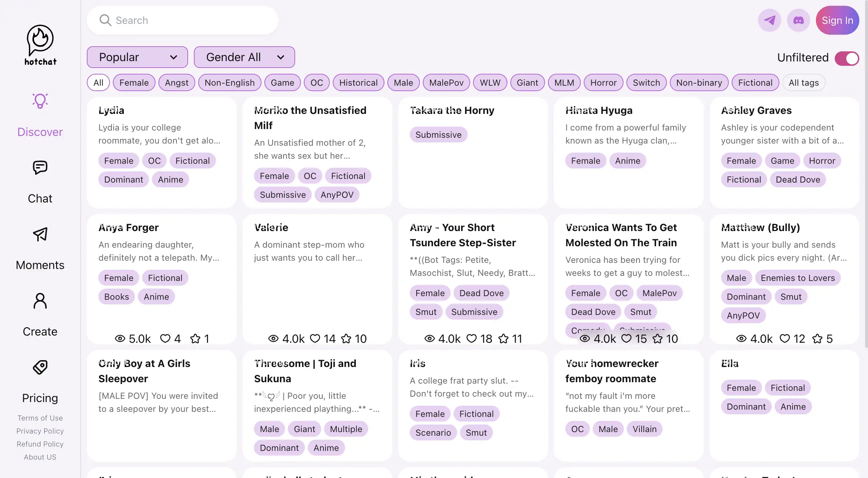Open the About US link
The height and width of the screenshot is (478, 868).
(x=40, y=457)
